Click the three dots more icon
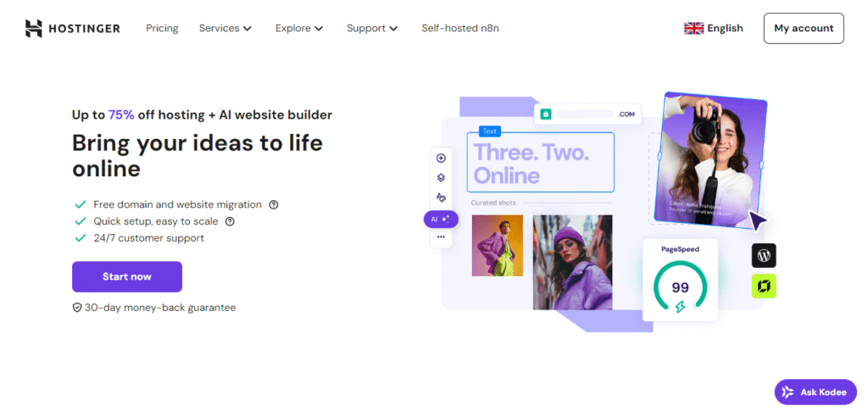868x412 pixels. 441,237
